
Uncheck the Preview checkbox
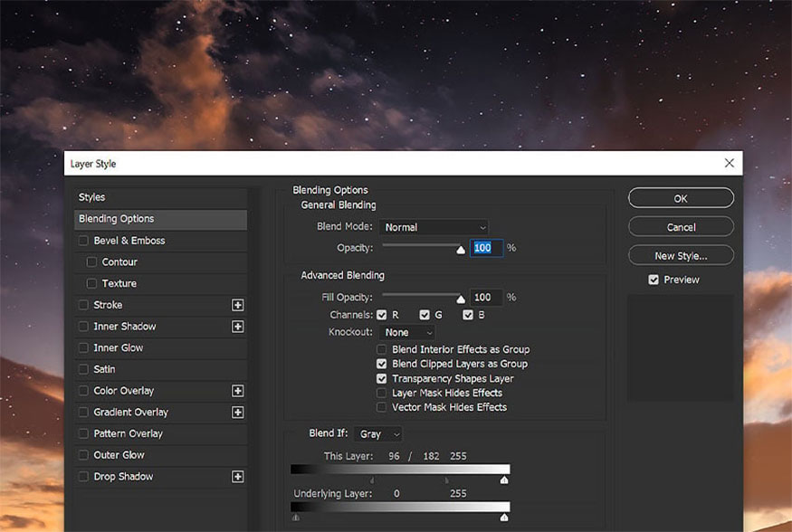click(654, 280)
